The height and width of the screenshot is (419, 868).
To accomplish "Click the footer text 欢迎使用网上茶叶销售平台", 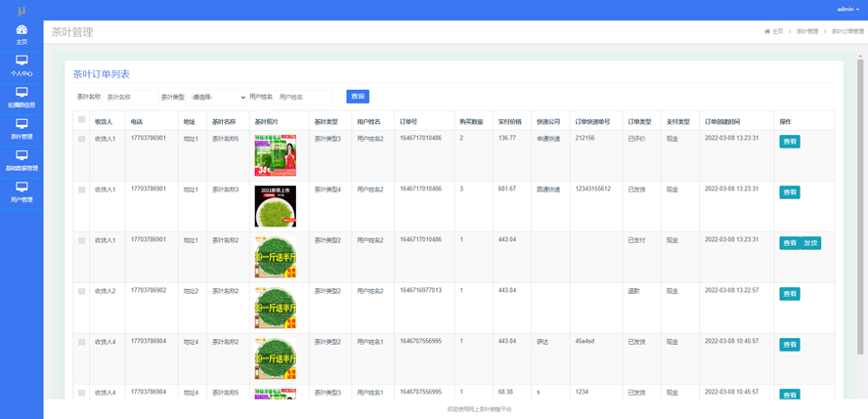I will pyautogui.click(x=479, y=409).
